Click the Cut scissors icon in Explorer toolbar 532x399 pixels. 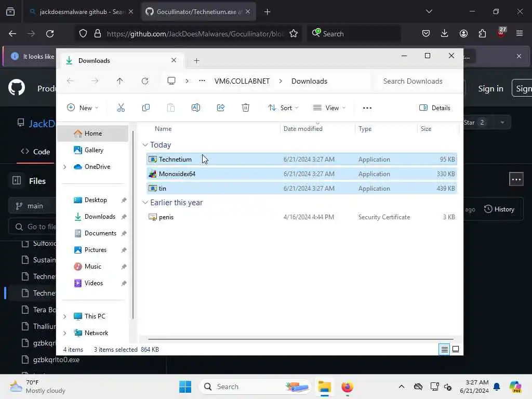coord(121,108)
